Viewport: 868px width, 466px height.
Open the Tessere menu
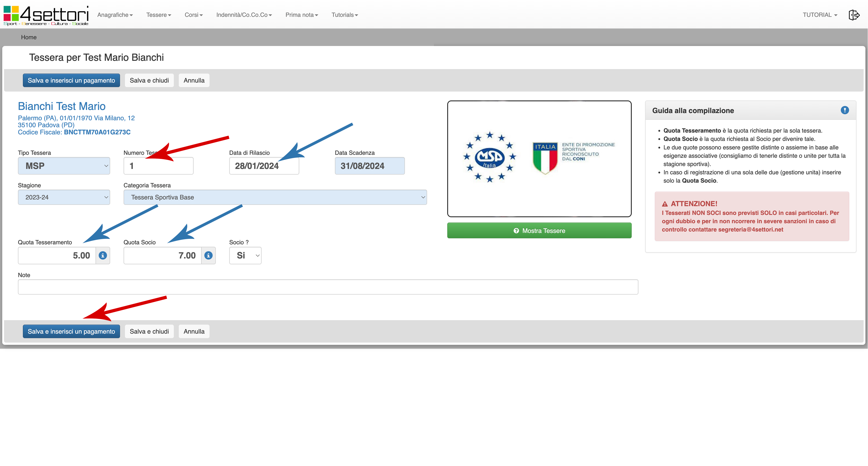click(159, 15)
